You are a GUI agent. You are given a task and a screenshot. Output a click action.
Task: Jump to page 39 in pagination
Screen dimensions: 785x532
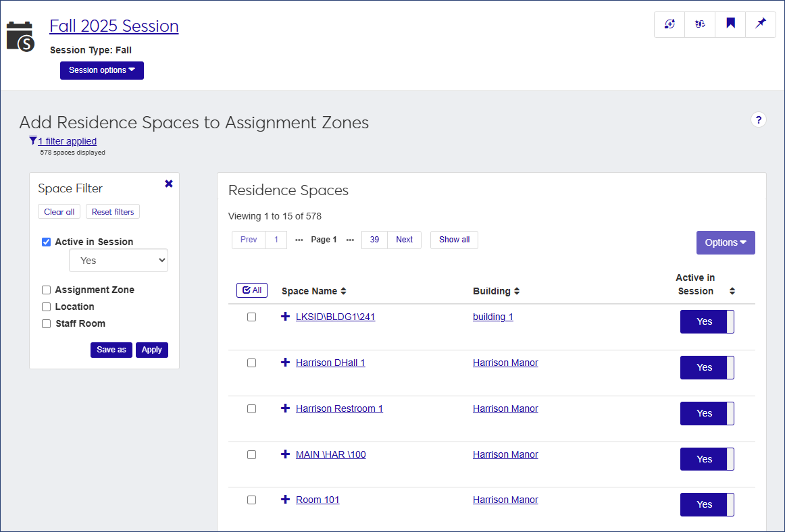click(x=374, y=240)
